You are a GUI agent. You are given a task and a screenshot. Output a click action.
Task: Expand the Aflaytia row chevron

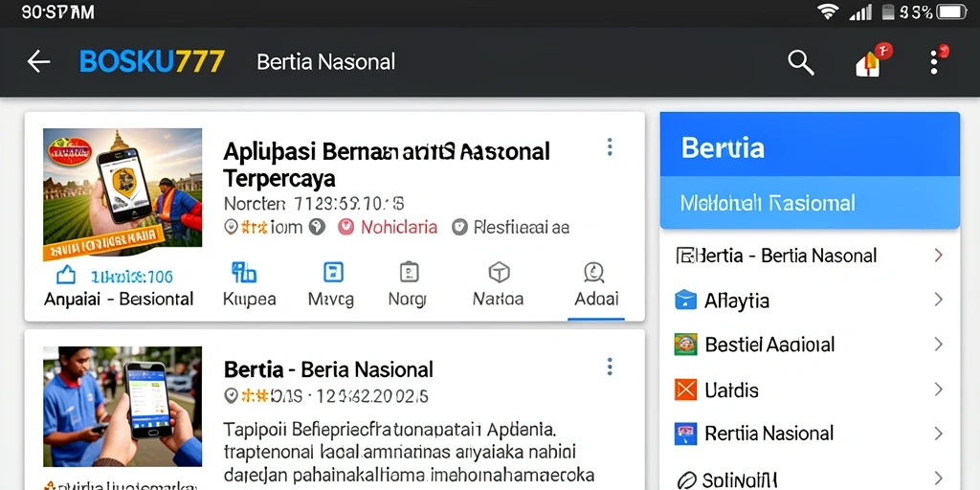point(938,300)
